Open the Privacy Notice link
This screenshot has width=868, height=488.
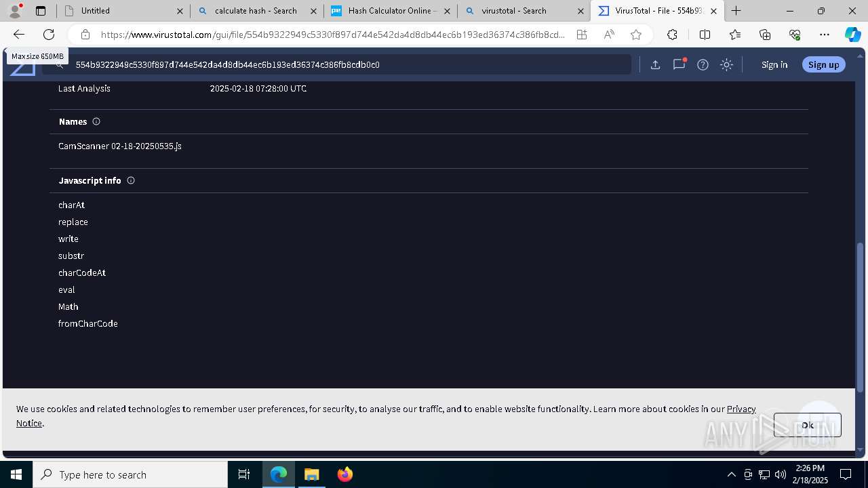pyautogui.click(x=741, y=409)
